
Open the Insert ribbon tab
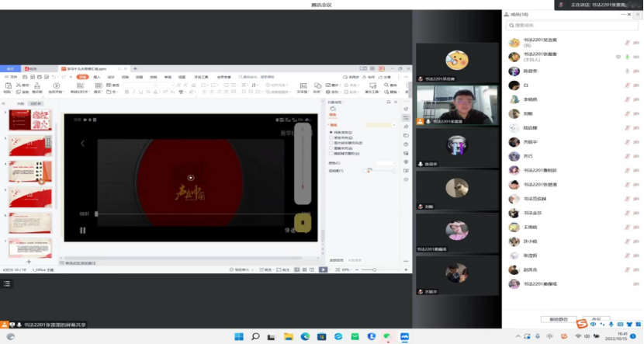(97, 77)
